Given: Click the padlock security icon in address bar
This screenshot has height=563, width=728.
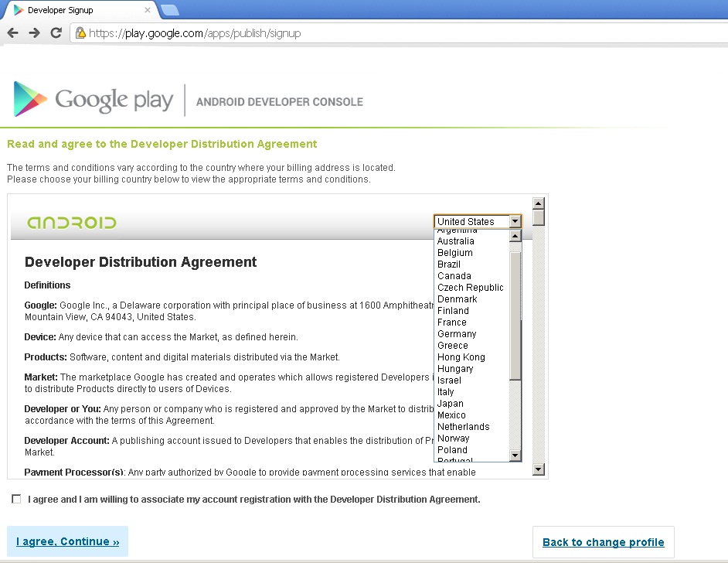Looking at the screenshot, I should pyautogui.click(x=80, y=33).
